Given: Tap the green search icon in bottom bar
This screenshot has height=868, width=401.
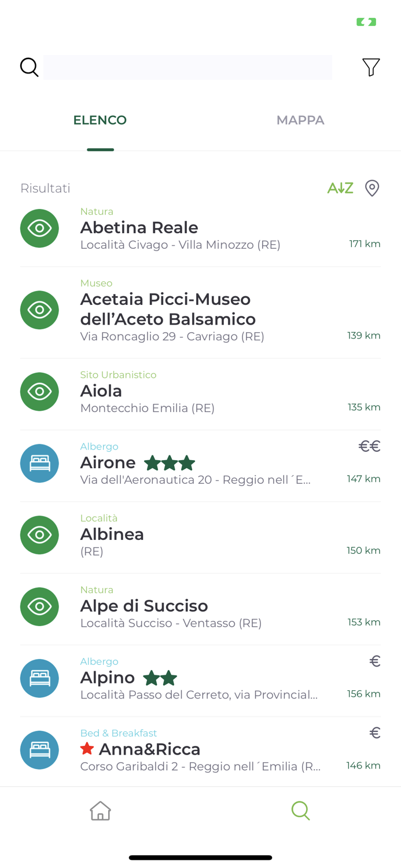Looking at the screenshot, I should click(x=301, y=811).
